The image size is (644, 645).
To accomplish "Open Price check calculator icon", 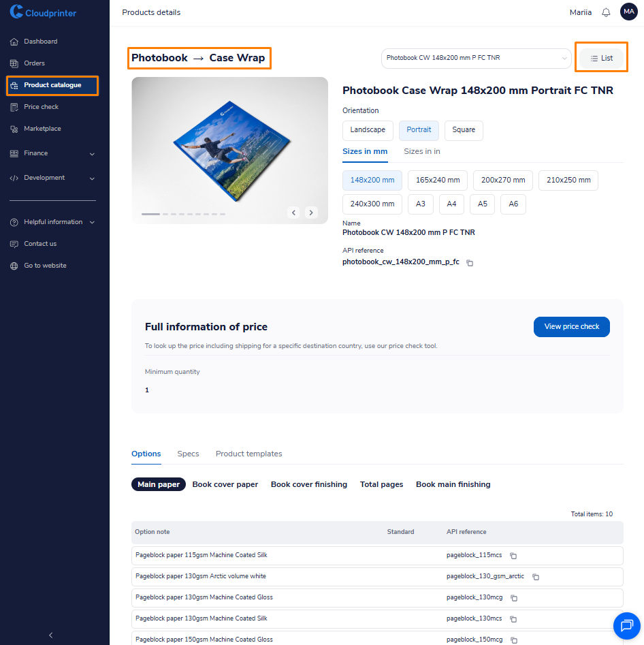I will click(x=14, y=108).
